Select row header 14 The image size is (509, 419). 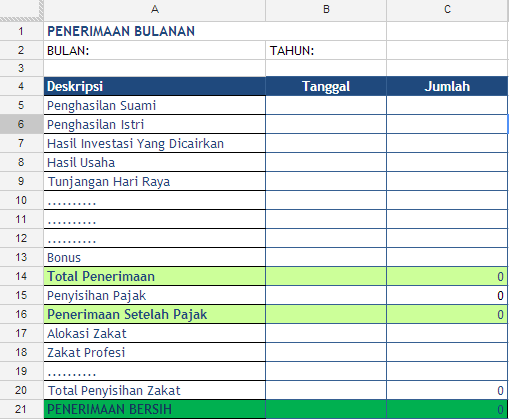[21, 276]
